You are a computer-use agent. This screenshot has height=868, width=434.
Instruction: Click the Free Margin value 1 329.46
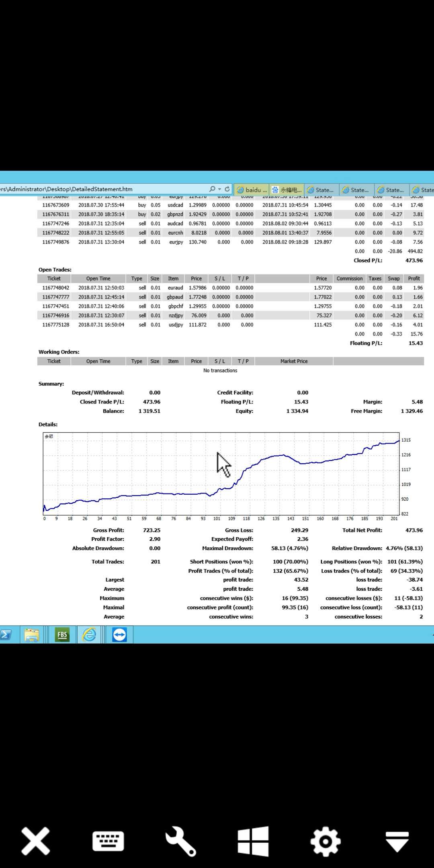(x=412, y=411)
